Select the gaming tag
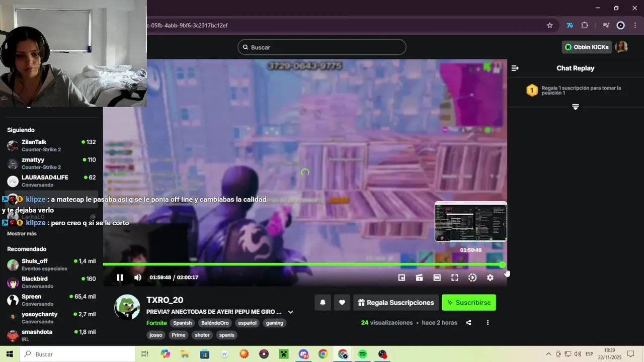This screenshot has width=644, height=362. (x=275, y=323)
